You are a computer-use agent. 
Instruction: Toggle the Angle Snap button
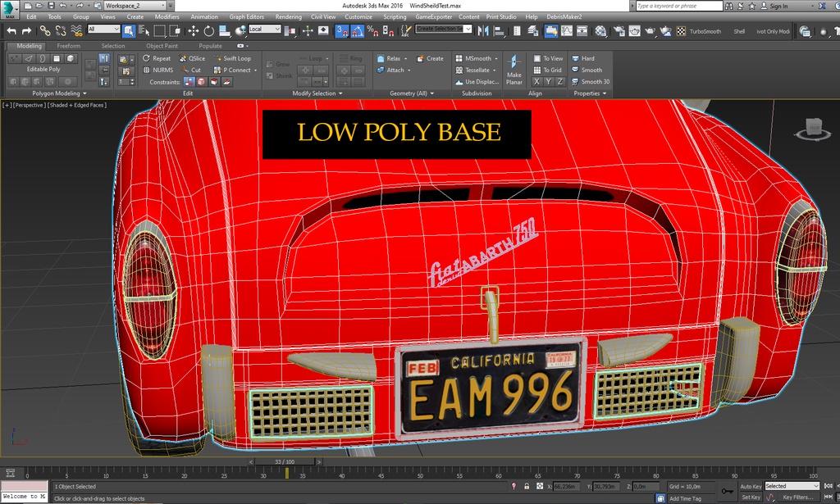358,31
